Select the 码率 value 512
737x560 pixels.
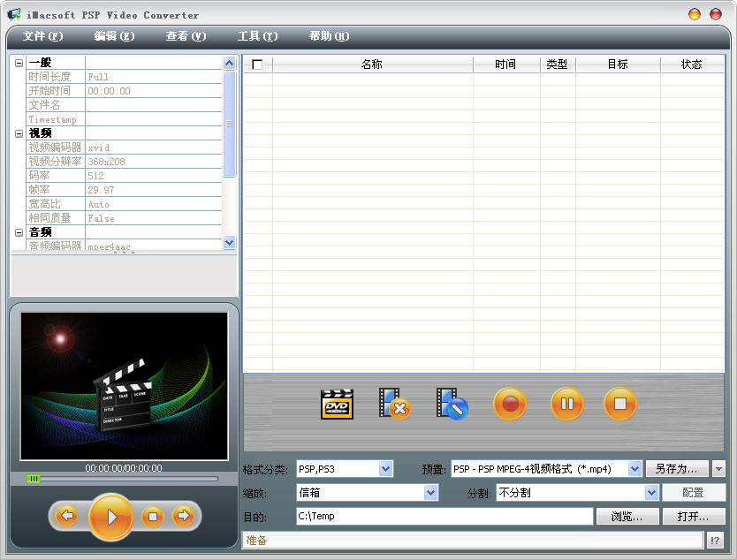pos(153,176)
